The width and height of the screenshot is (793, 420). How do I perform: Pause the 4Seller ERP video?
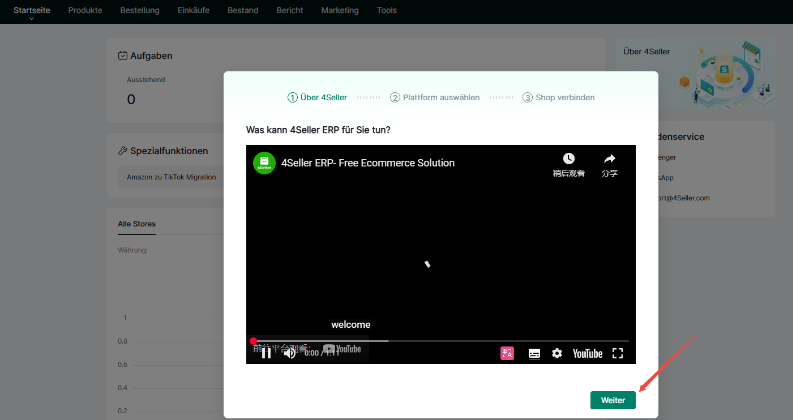pyautogui.click(x=266, y=353)
